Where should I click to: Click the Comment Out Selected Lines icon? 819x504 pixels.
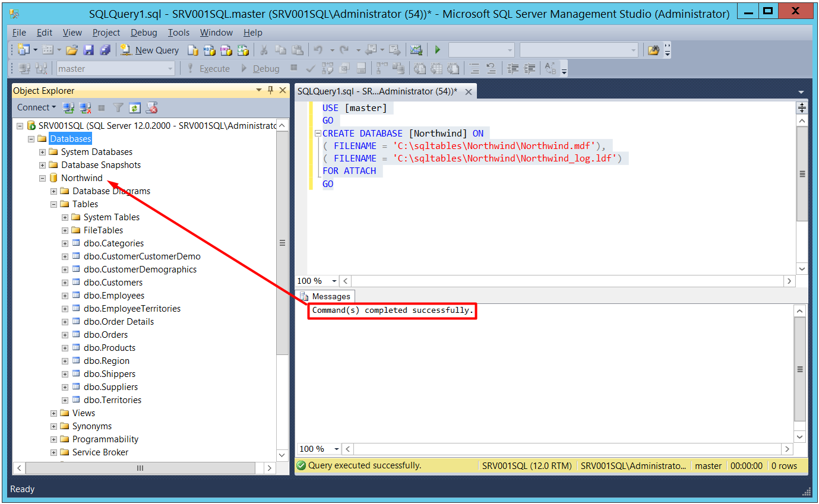pyautogui.click(x=475, y=69)
